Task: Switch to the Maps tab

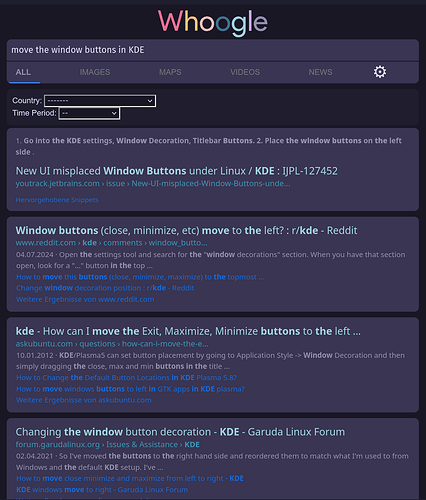Action: coord(170,72)
